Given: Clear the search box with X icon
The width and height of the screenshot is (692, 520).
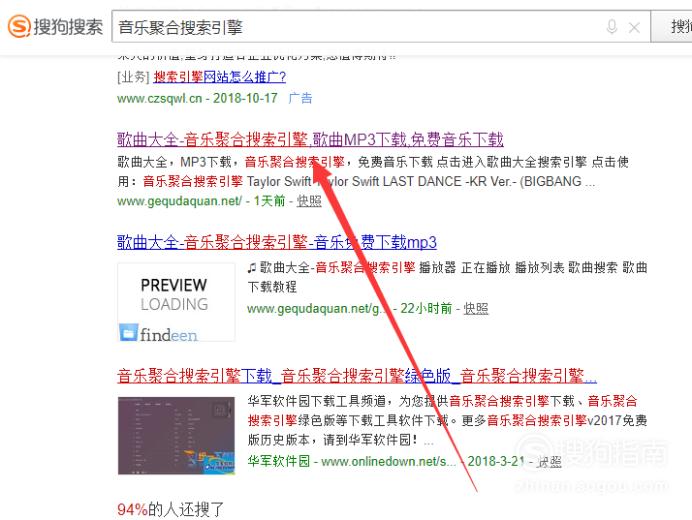Looking at the screenshot, I should [634, 28].
